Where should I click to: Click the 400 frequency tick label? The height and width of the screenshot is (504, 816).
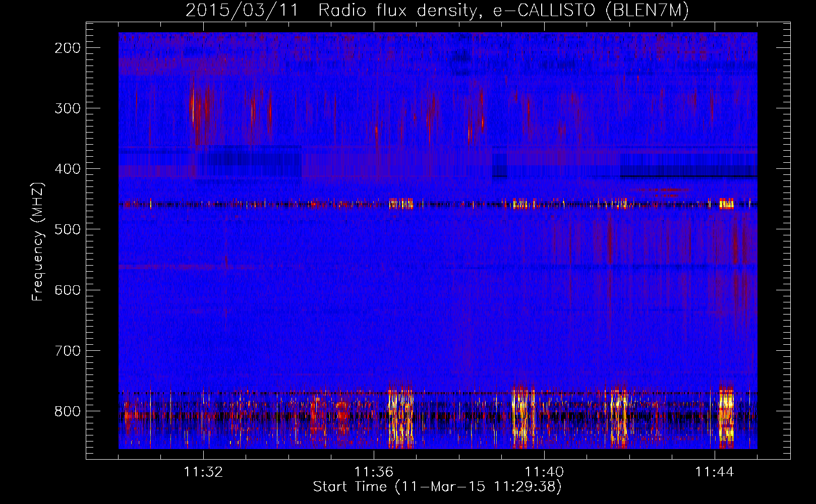(68, 169)
